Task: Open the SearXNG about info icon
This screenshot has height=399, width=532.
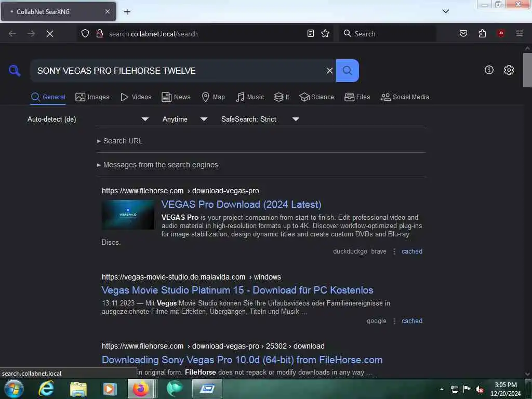Action: 488,70
